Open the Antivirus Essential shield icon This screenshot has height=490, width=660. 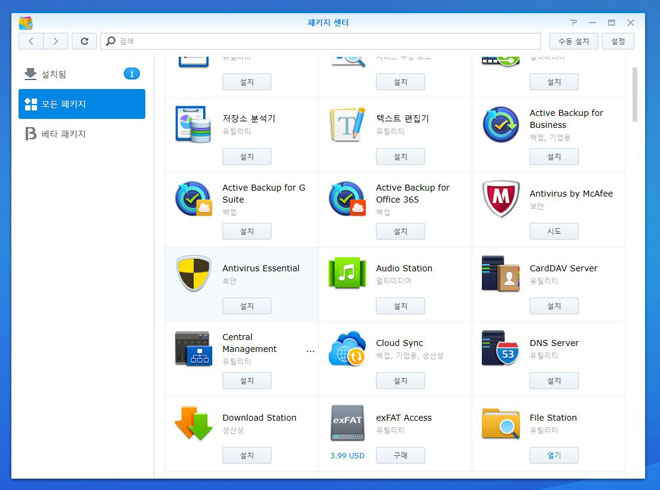pos(193,273)
